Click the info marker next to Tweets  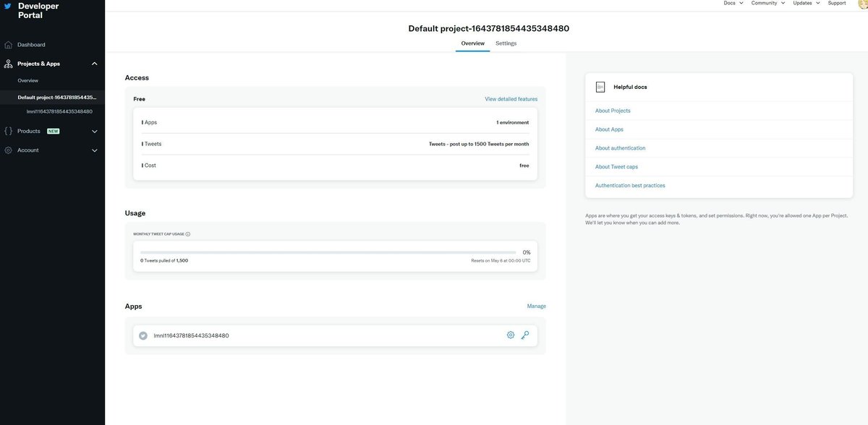[142, 144]
